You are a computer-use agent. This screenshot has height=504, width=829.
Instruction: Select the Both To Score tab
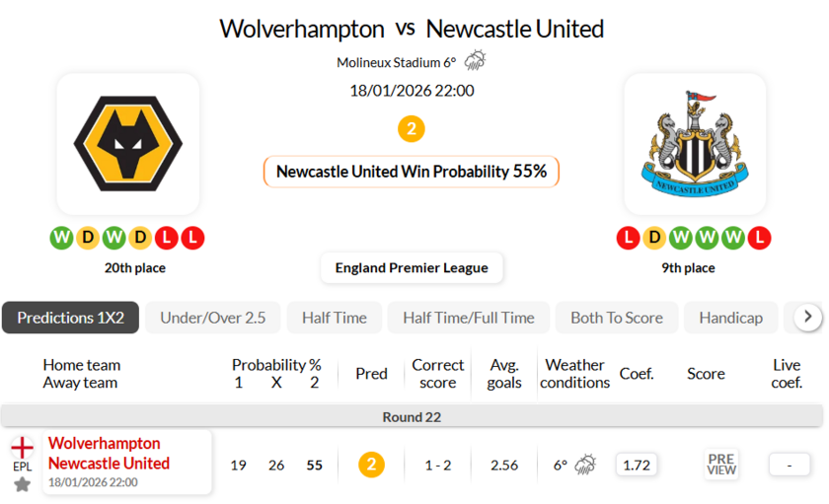617,318
